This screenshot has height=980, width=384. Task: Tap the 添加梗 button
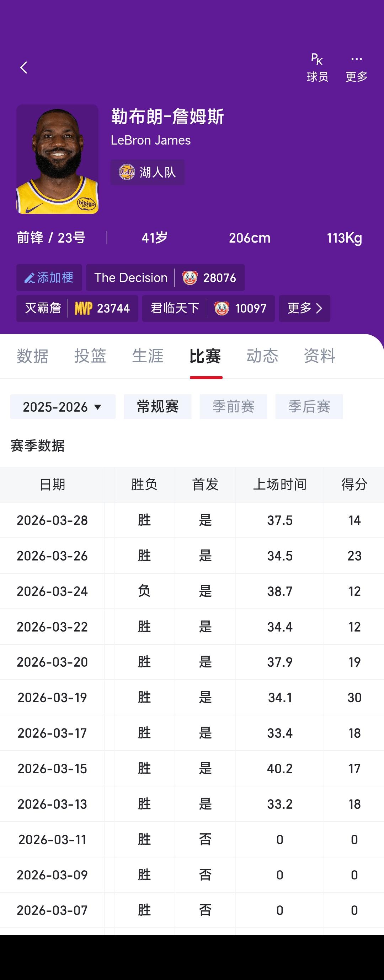click(49, 278)
